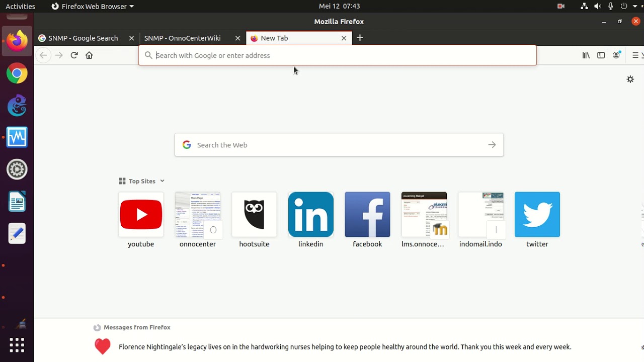
Task: Open the Firefox Account icon
Action: [x=616, y=55]
